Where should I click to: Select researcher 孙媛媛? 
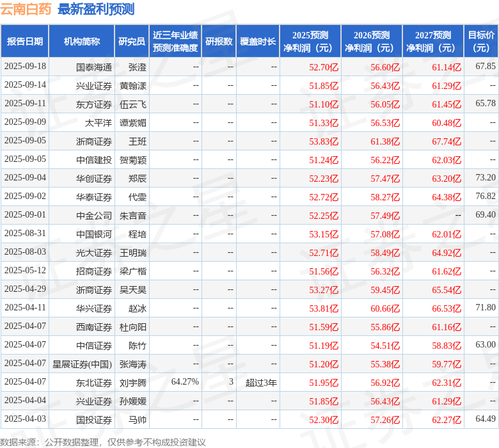(133, 401)
